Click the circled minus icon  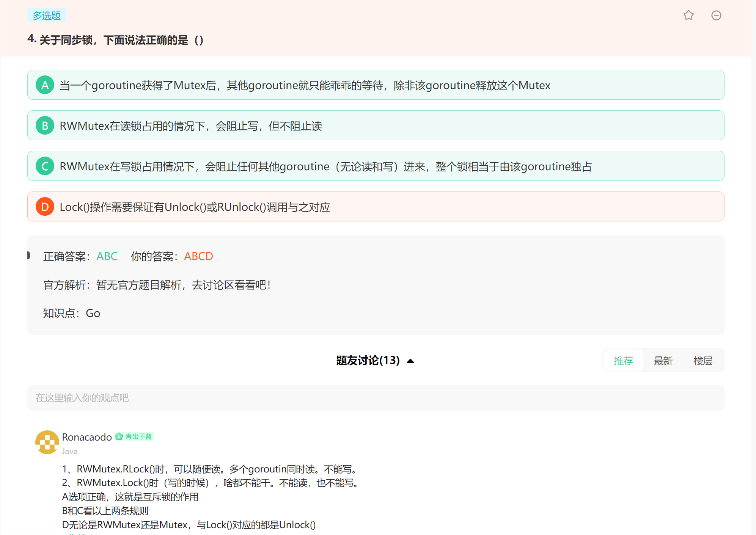pos(716,15)
